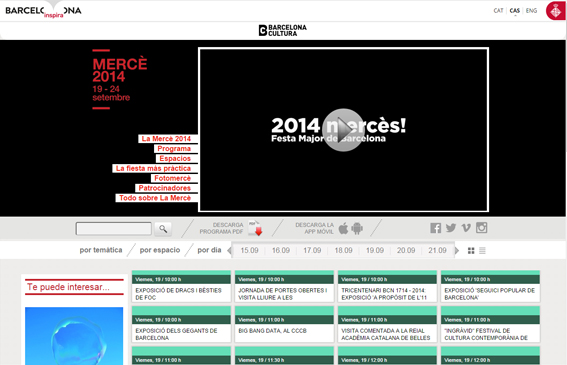Download the program PDF icon
Screen dimensions: 567x365
255,228
